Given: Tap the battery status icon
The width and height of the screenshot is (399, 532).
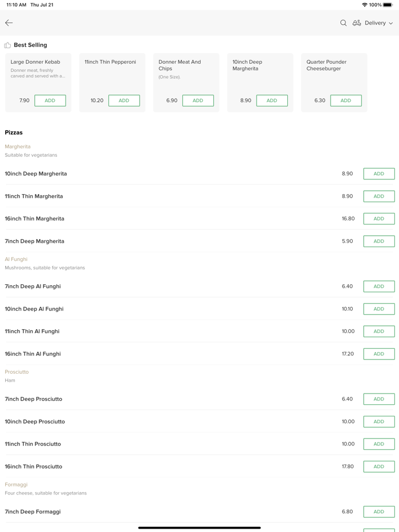Looking at the screenshot, I should (388, 5).
